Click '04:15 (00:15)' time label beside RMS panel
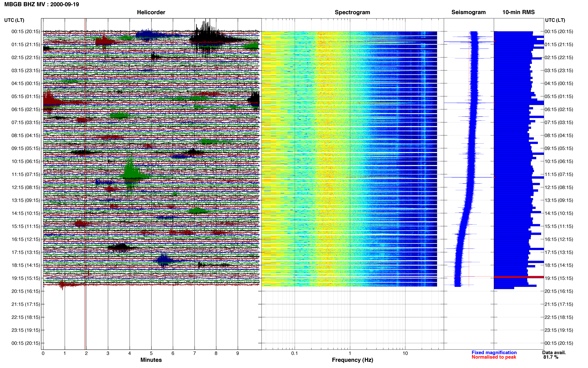 (x=559, y=83)
